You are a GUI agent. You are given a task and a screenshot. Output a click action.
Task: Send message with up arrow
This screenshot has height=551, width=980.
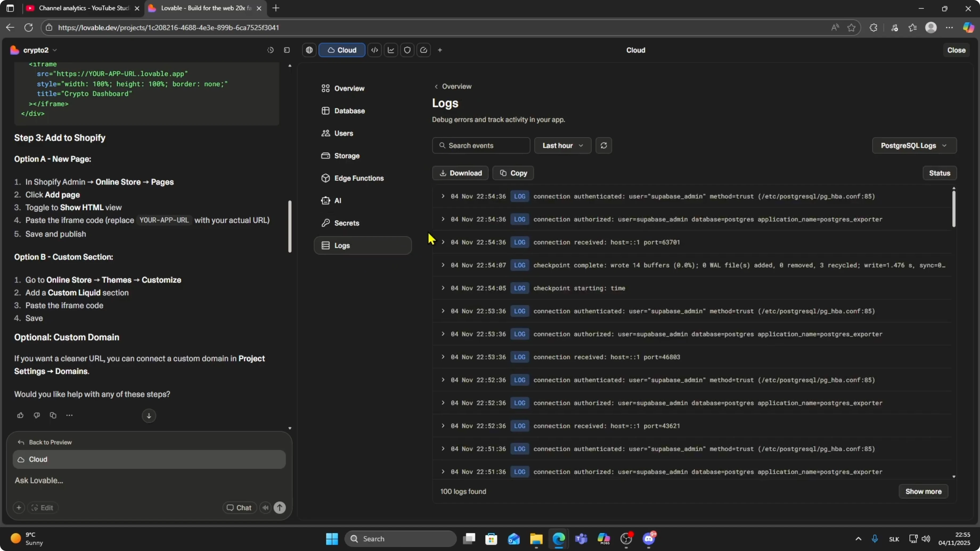point(280,508)
